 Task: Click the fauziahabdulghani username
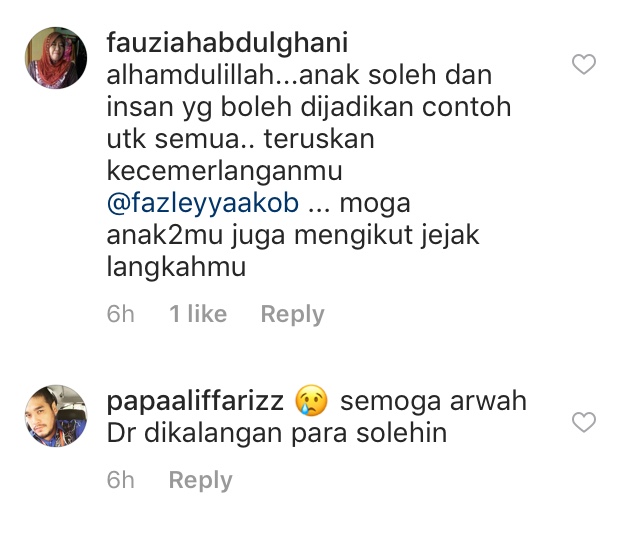tap(227, 43)
